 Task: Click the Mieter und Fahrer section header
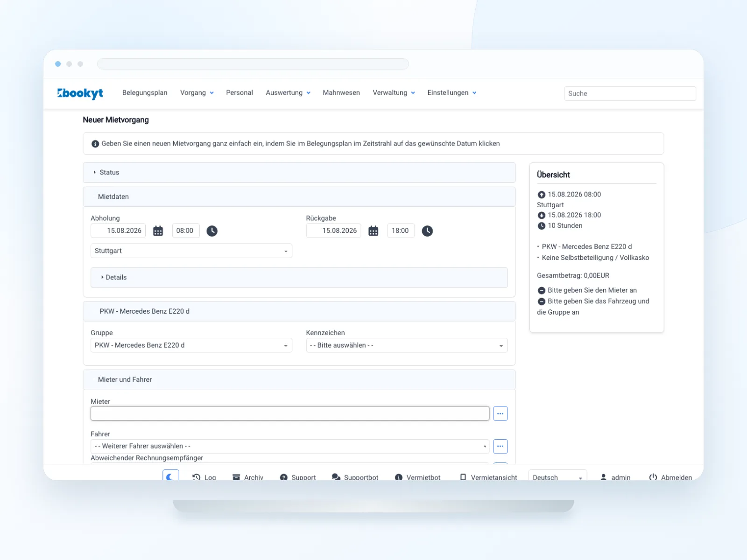299,380
